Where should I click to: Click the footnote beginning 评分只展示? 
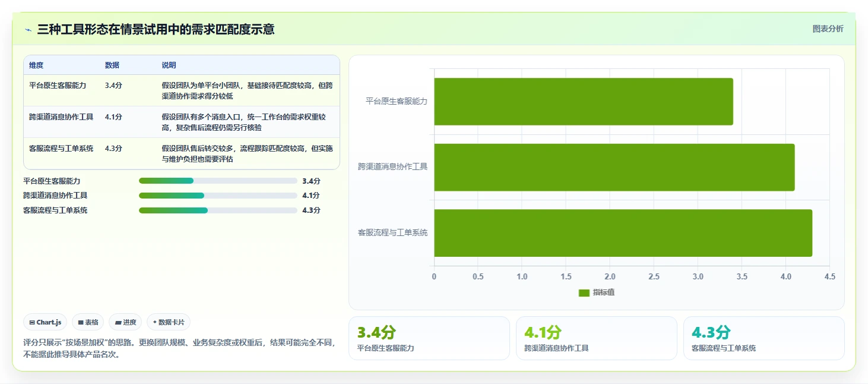[x=179, y=349]
